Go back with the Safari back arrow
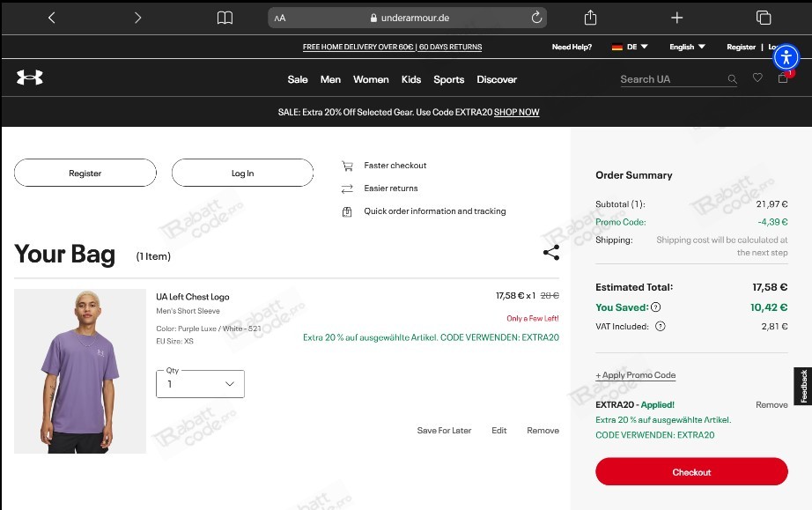This screenshot has width=812, height=510. (x=51, y=18)
